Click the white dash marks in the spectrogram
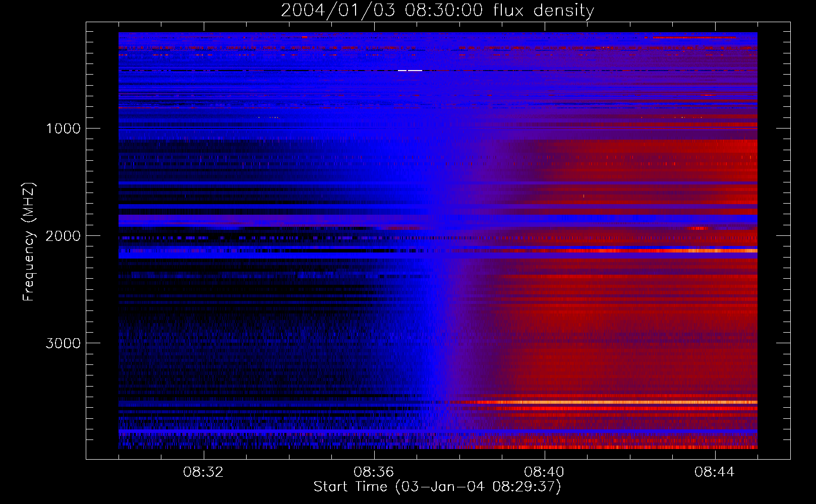 click(x=410, y=71)
